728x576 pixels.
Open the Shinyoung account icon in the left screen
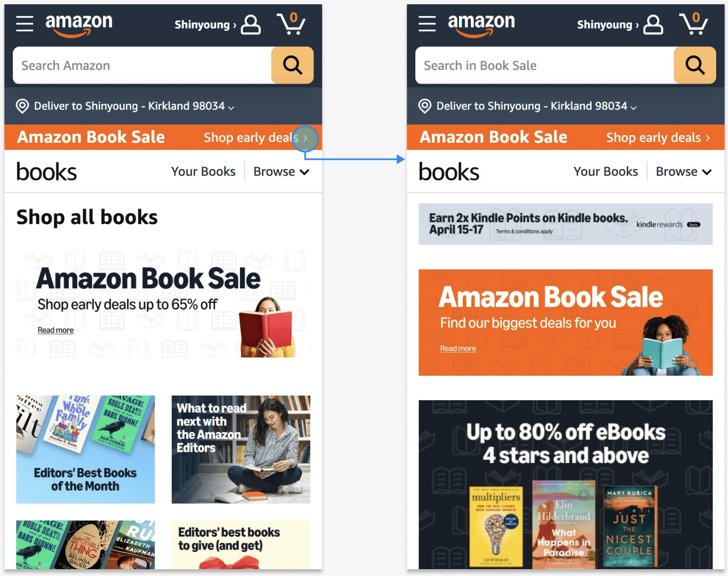[x=250, y=25]
